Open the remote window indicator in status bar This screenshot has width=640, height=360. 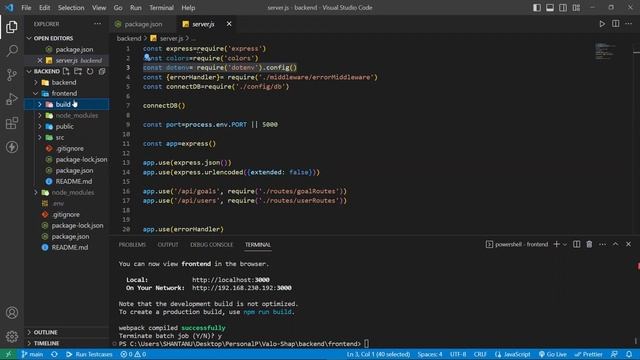point(8,354)
